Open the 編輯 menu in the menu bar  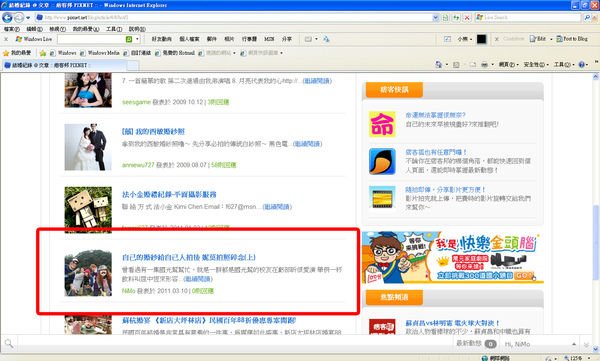point(34,29)
